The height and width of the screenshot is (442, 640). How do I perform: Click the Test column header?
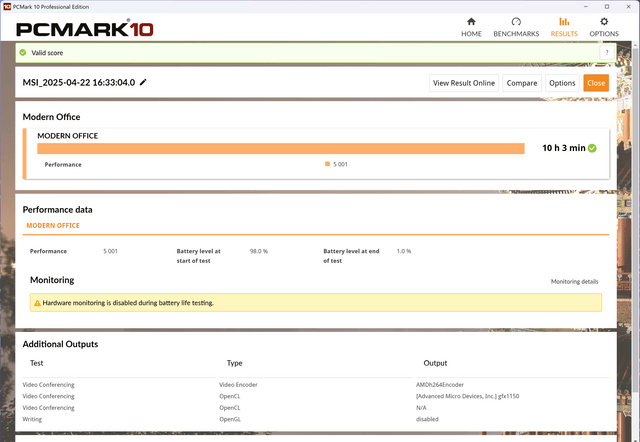tap(36, 363)
